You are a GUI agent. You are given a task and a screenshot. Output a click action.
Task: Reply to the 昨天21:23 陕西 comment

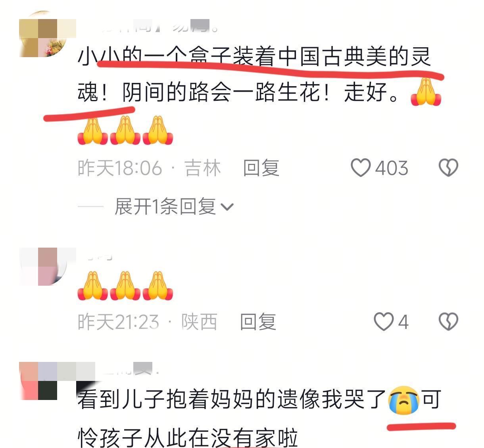[258, 321]
